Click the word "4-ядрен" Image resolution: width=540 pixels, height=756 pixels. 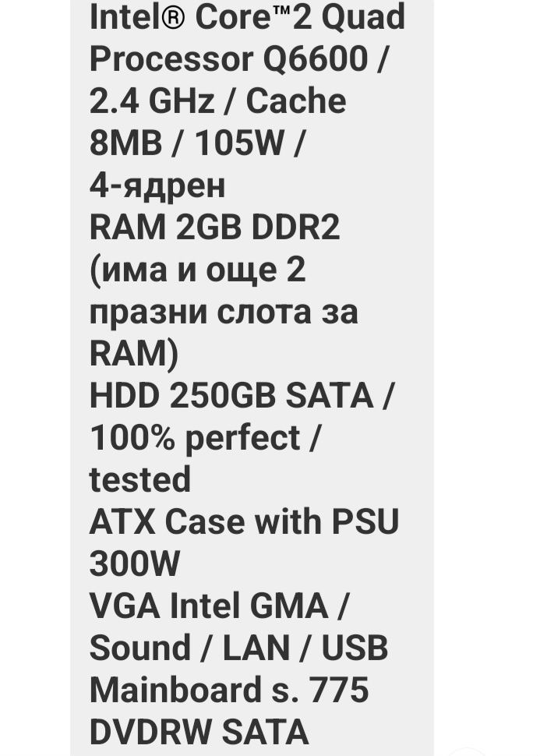(157, 185)
